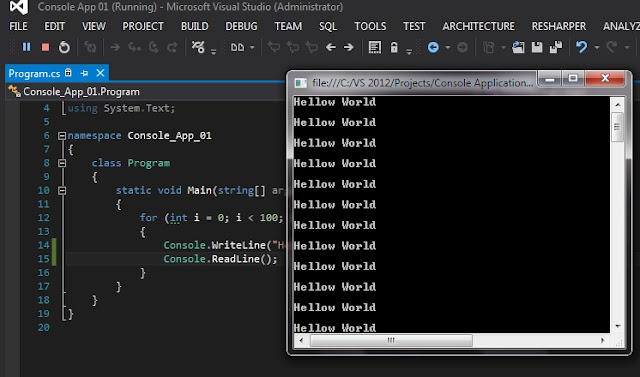Click the console scroll up arrow
The width and height of the screenshot is (640, 377).
[x=617, y=105]
